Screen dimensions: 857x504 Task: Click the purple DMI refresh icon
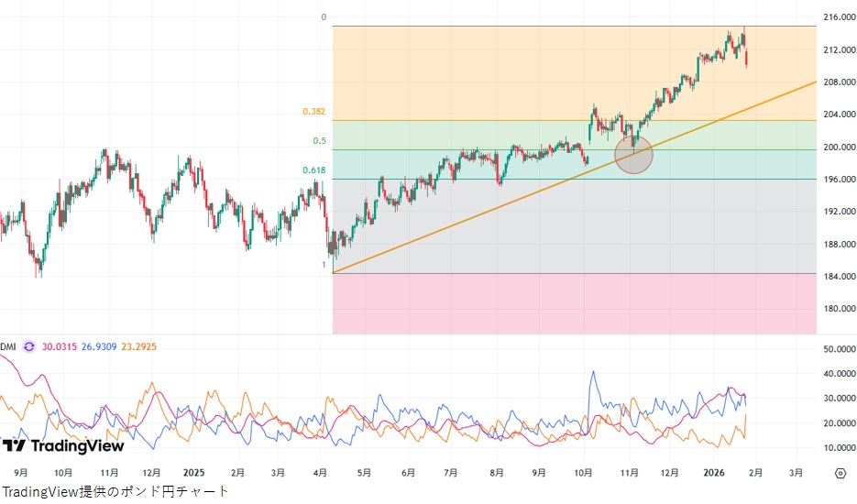(29, 346)
